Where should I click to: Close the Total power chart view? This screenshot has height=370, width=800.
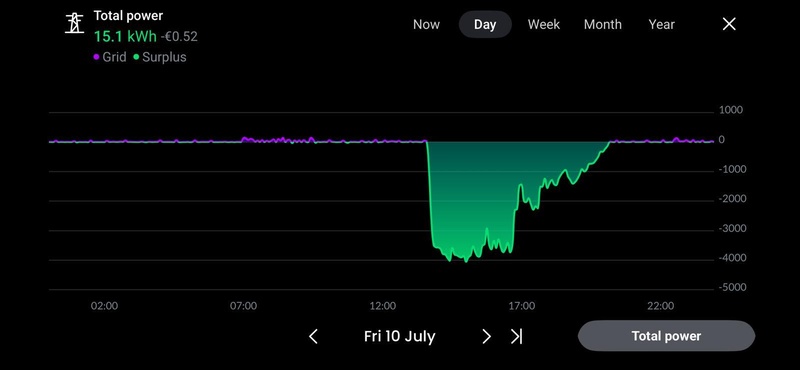point(729,24)
